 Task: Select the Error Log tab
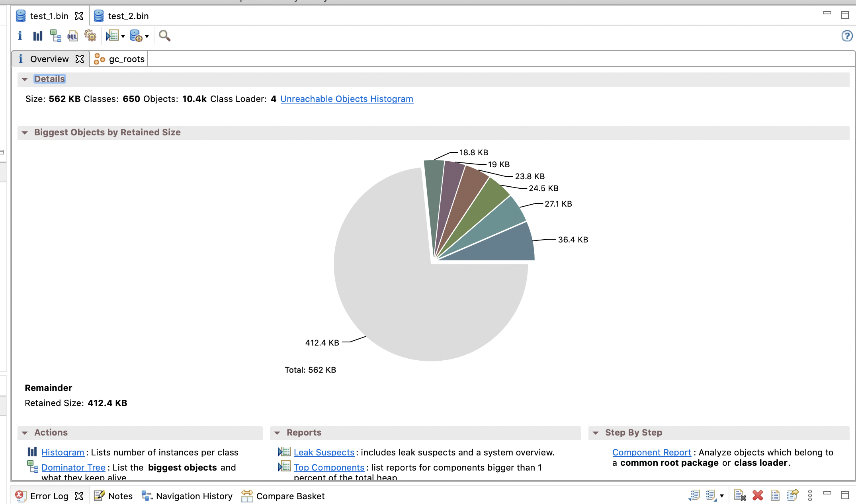click(49, 496)
